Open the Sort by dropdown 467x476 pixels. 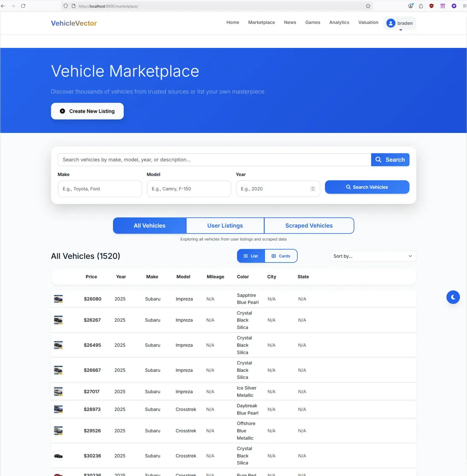point(372,256)
